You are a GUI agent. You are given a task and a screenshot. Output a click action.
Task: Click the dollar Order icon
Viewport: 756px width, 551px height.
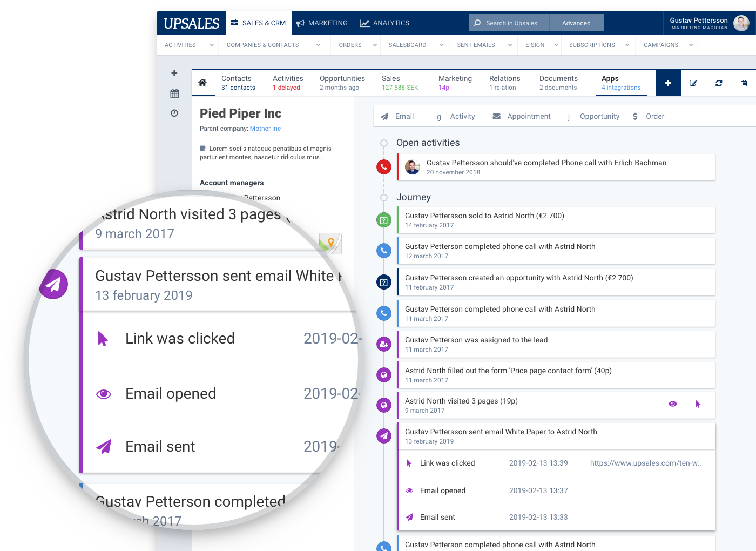click(635, 116)
